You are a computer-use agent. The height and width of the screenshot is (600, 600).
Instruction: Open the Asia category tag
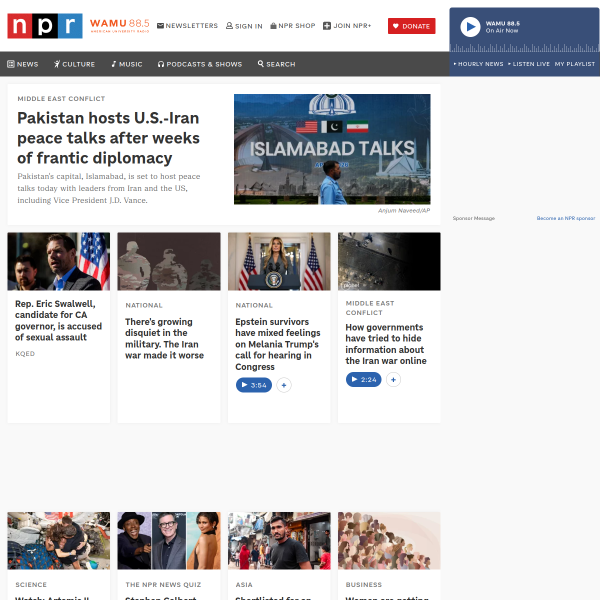244,585
